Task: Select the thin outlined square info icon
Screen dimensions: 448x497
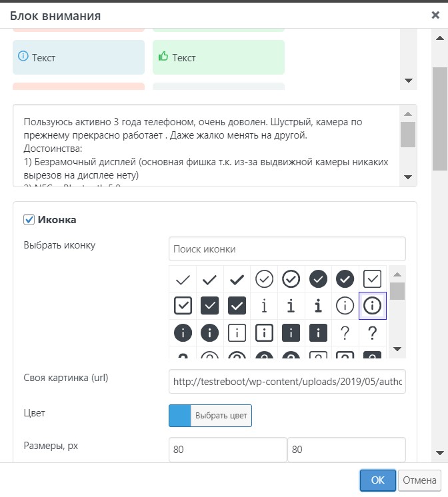Action: 237,333
